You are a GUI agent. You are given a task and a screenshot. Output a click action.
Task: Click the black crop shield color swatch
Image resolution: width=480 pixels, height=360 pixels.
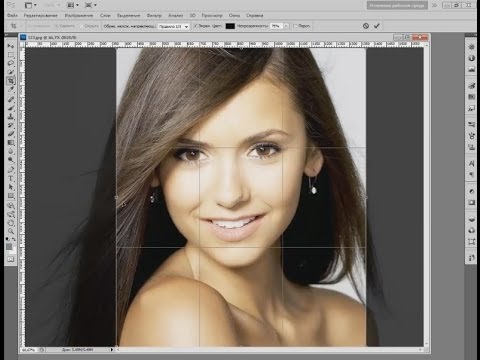[x=230, y=26]
